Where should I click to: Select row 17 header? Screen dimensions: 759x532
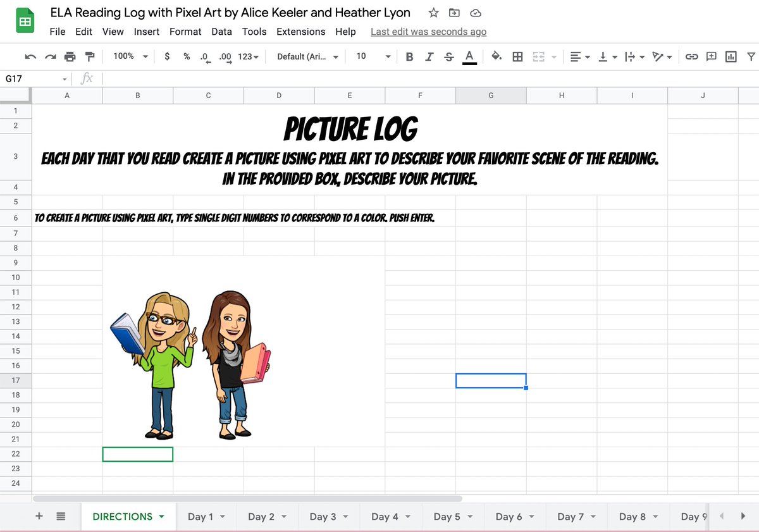click(x=15, y=380)
